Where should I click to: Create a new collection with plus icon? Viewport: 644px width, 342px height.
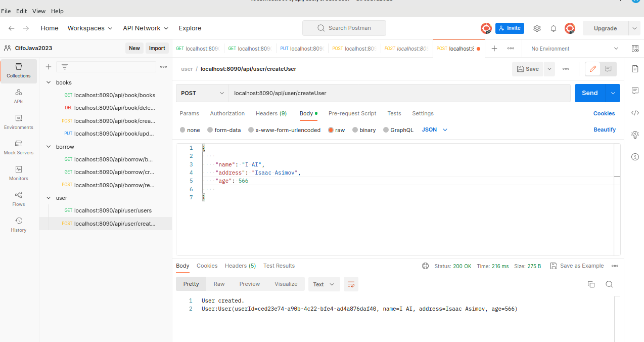point(49,67)
